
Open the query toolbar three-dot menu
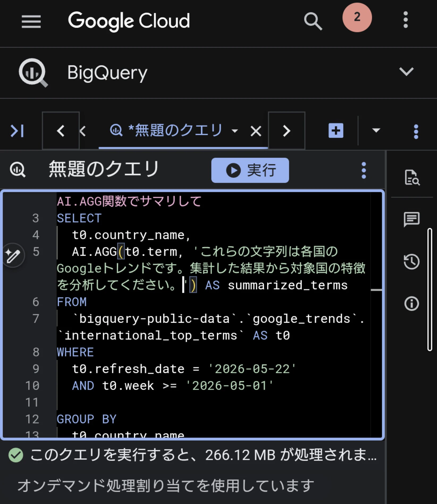tap(364, 170)
